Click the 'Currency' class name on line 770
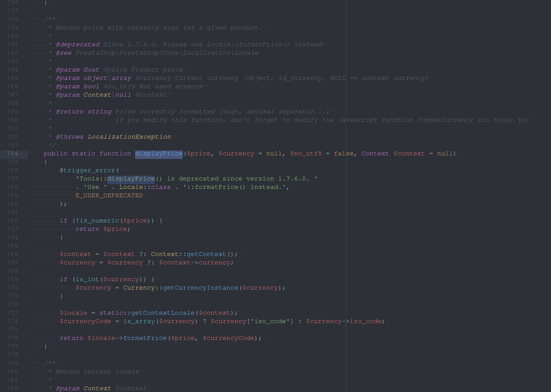This screenshot has height=392, width=551. (x=139, y=288)
